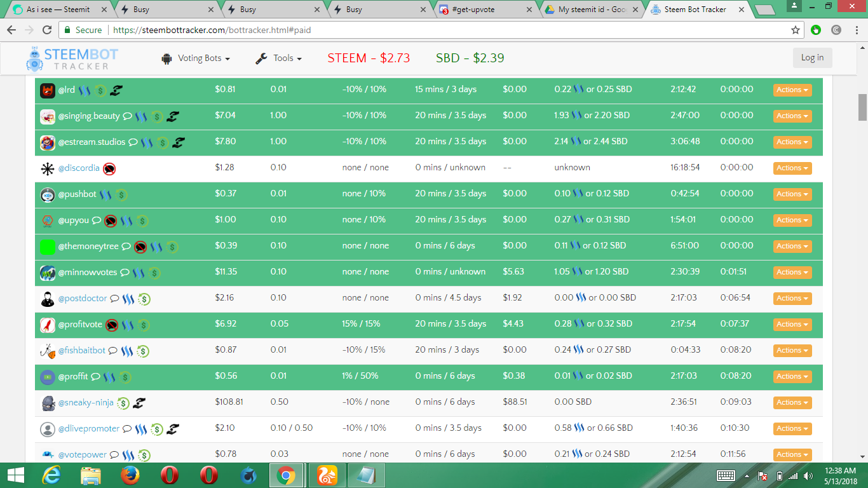Screen dimensions: 868x488
Task: Switch to the #get-upvote tab
Action: coord(485,10)
